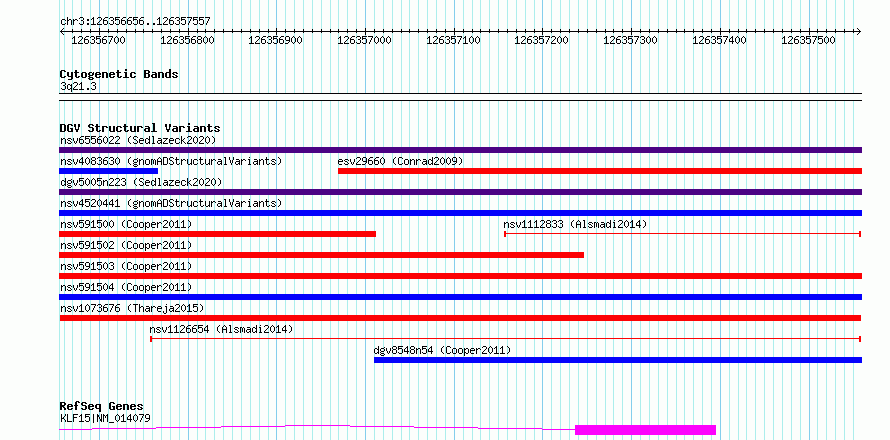Click the nsv591504 (Cooper2011) label

(x=126, y=287)
